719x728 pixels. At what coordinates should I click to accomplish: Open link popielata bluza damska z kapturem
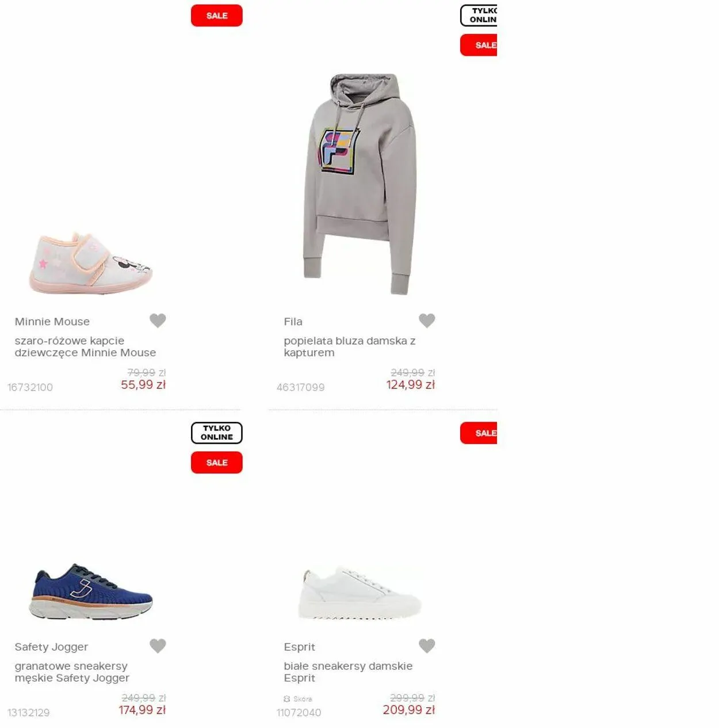350,346
